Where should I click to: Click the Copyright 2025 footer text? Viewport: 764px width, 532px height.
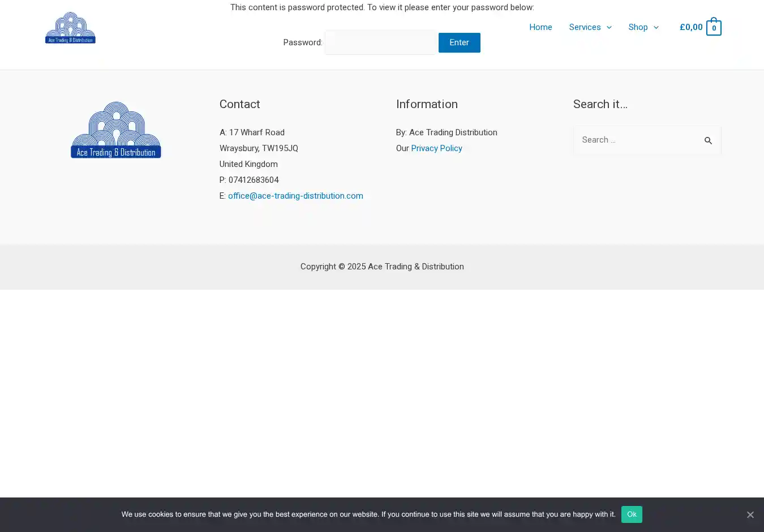coord(382,267)
